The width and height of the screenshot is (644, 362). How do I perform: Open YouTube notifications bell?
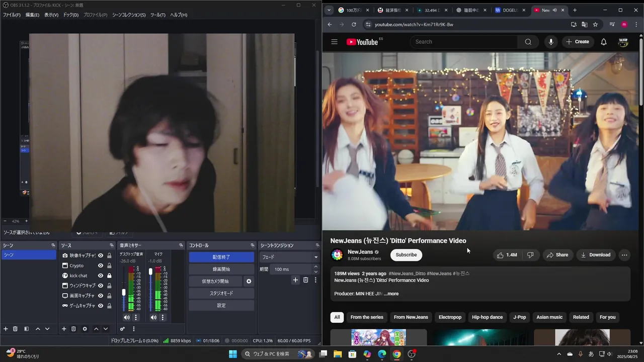[604, 42]
